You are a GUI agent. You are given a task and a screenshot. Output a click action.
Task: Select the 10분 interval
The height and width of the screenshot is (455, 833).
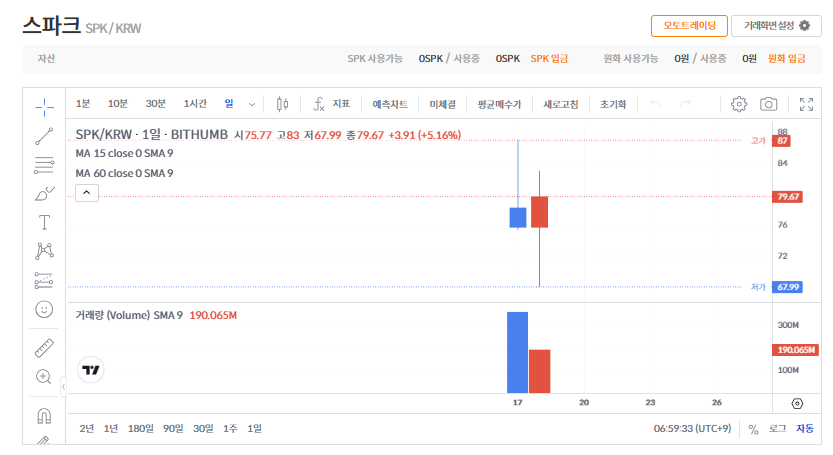point(118,104)
